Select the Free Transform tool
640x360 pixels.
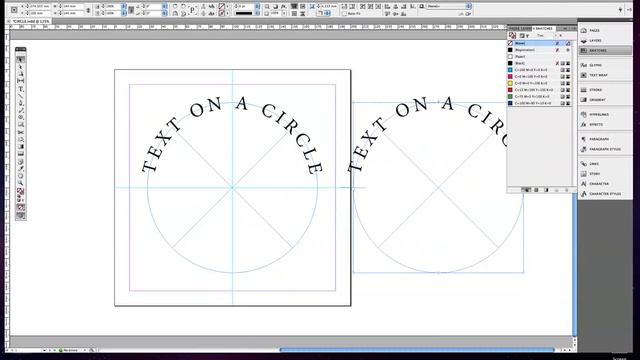20,140
